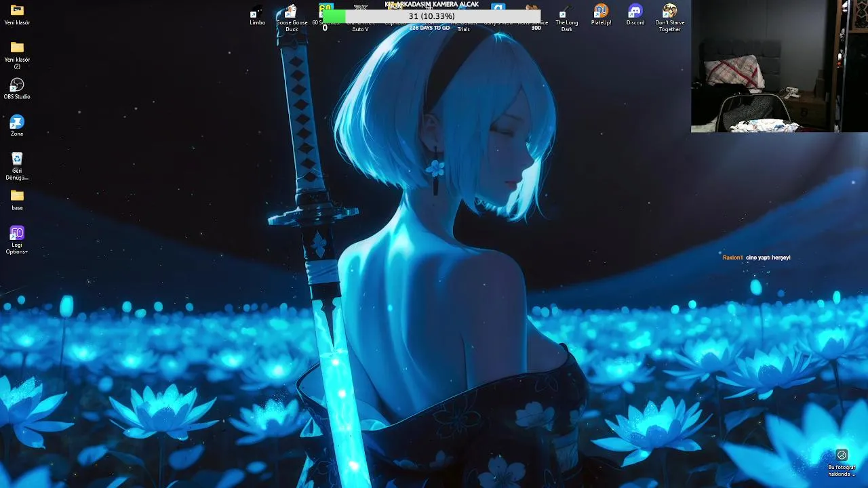Open the Geri Dönüşüm recycle bin
This screenshot has height=488, width=868.
tap(17, 166)
